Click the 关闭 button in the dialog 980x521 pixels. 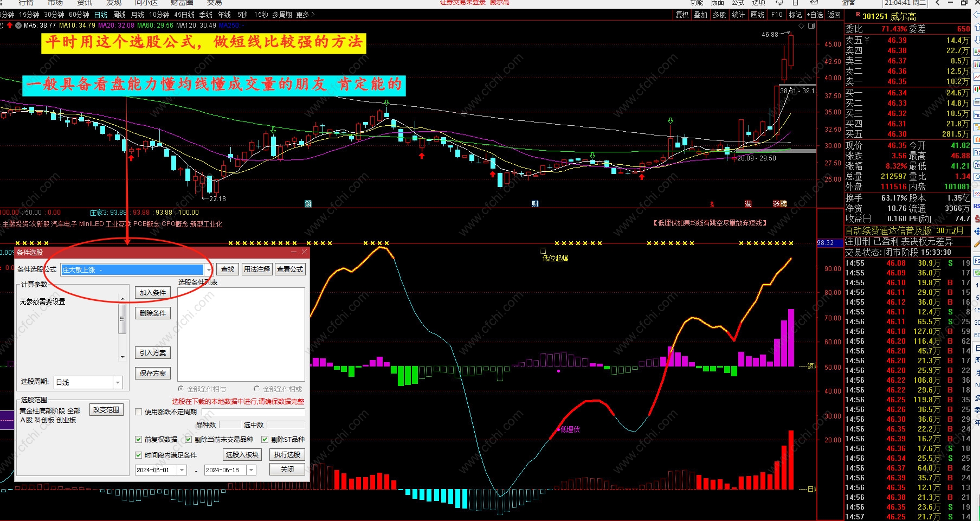pos(287,469)
